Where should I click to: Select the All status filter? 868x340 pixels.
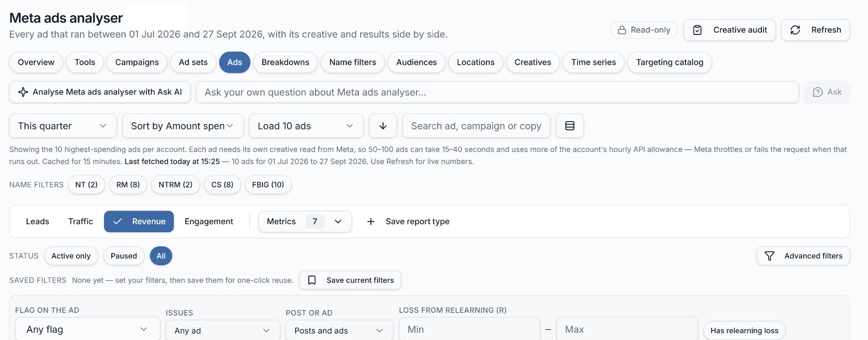pos(161,256)
